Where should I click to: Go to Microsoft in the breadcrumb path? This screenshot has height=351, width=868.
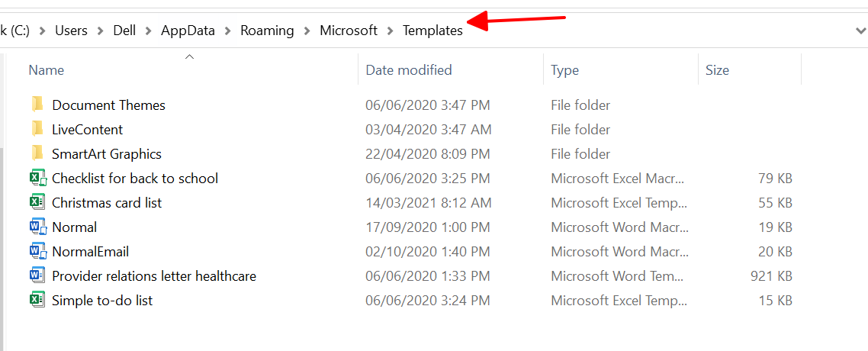click(x=349, y=31)
